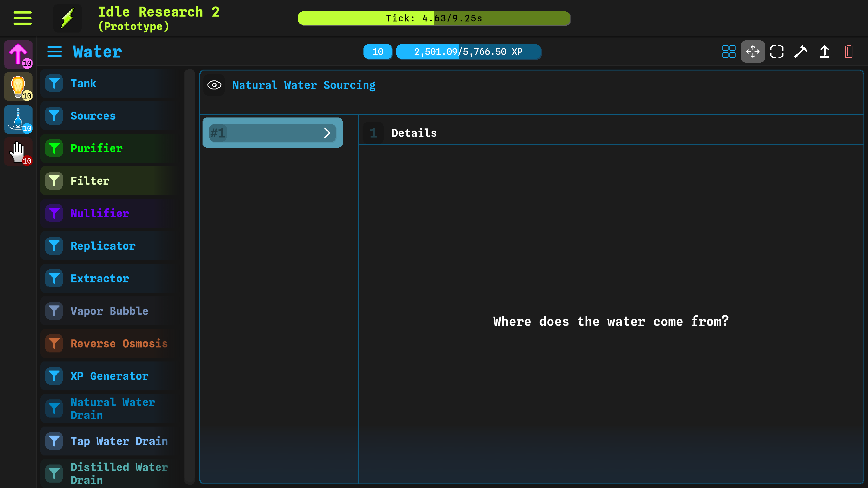Click the level 10 badge
868x488 pixels.
(378, 52)
